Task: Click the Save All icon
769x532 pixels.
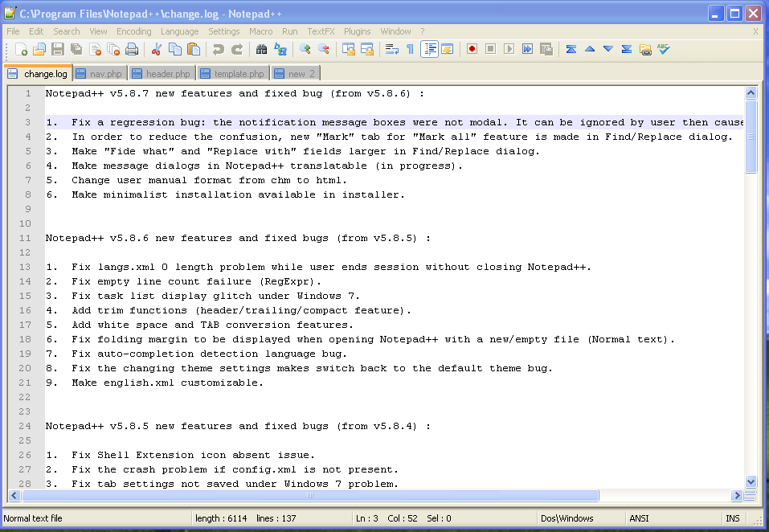Action: (x=76, y=49)
